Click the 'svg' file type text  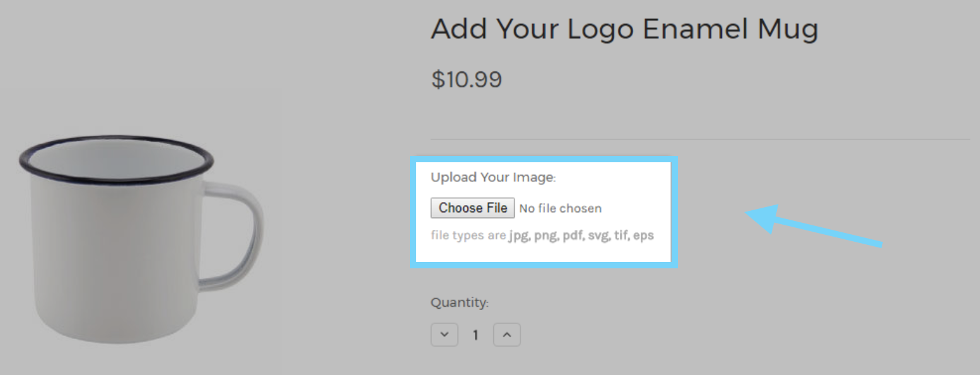tap(598, 236)
